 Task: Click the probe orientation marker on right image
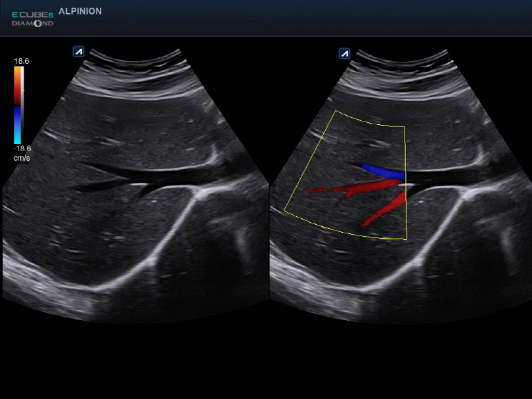point(344,54)
